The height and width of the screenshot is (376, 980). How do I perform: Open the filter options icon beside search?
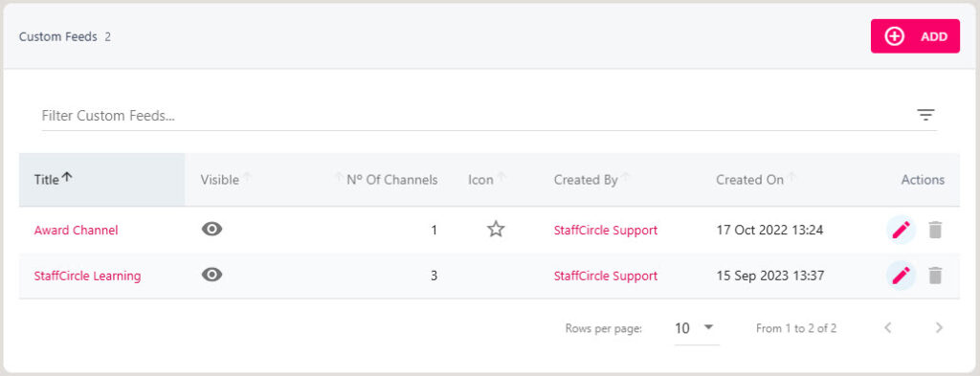coord(925,115)
